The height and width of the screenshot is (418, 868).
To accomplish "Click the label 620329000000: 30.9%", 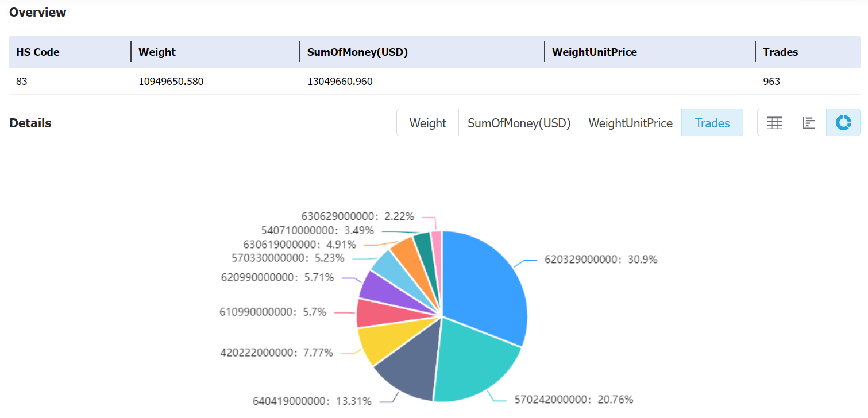I will tap(601, 260).
